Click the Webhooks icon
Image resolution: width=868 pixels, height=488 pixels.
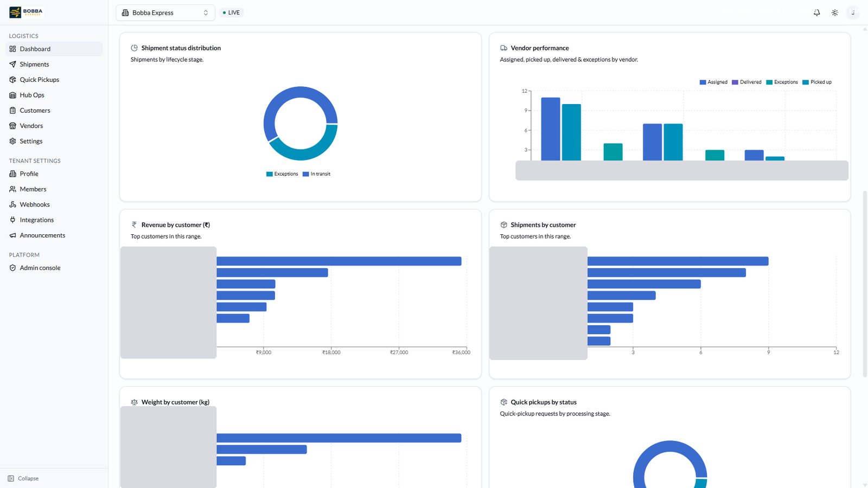point(12,204)
